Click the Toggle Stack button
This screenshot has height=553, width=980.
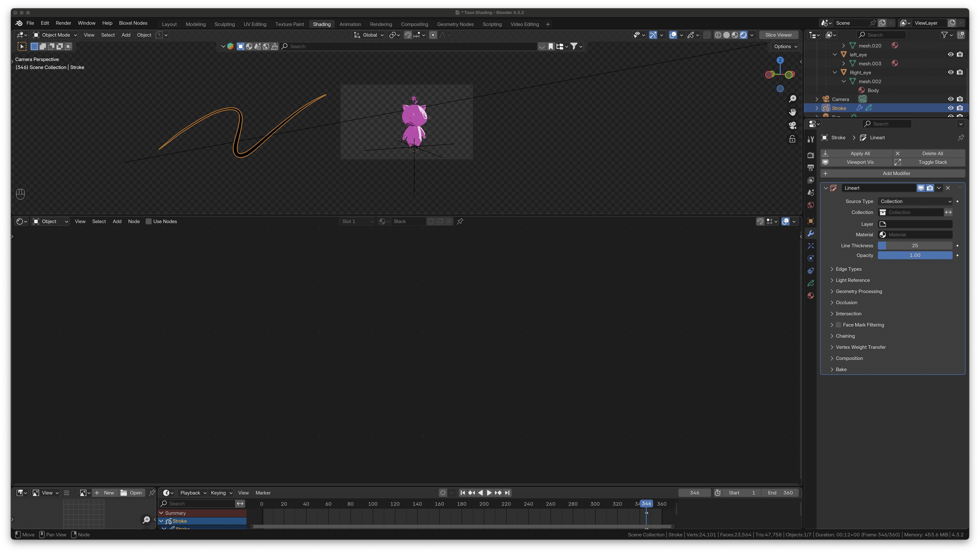[929, 162]
